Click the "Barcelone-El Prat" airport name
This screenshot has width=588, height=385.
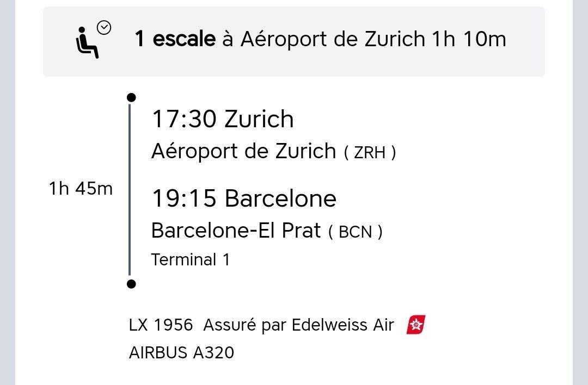(x=236, y=231)
